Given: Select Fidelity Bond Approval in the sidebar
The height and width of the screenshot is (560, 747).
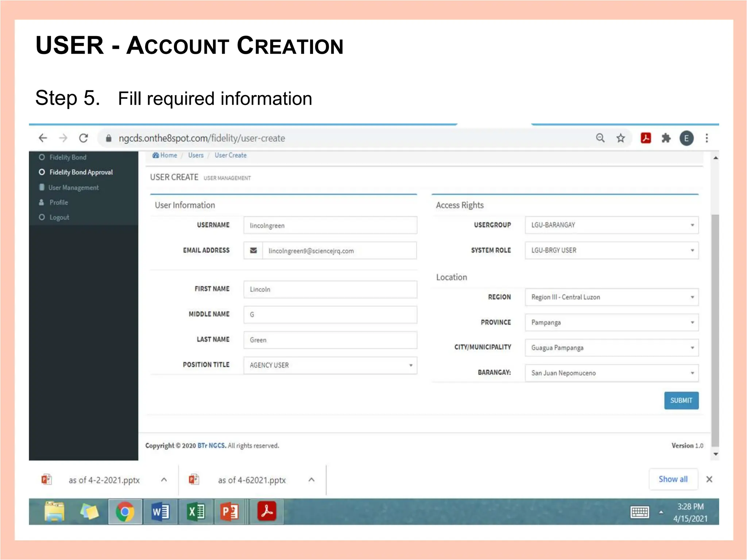Looking at the screenshot, I should [x=81, y=172].
